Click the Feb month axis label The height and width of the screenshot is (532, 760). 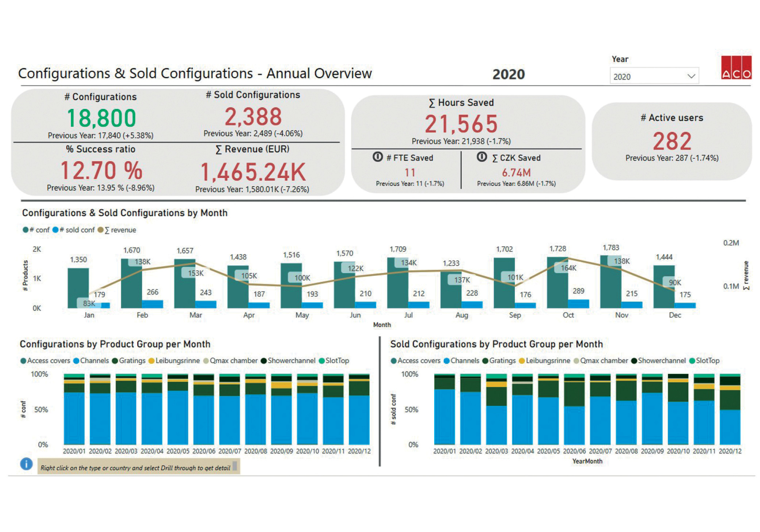142,315
